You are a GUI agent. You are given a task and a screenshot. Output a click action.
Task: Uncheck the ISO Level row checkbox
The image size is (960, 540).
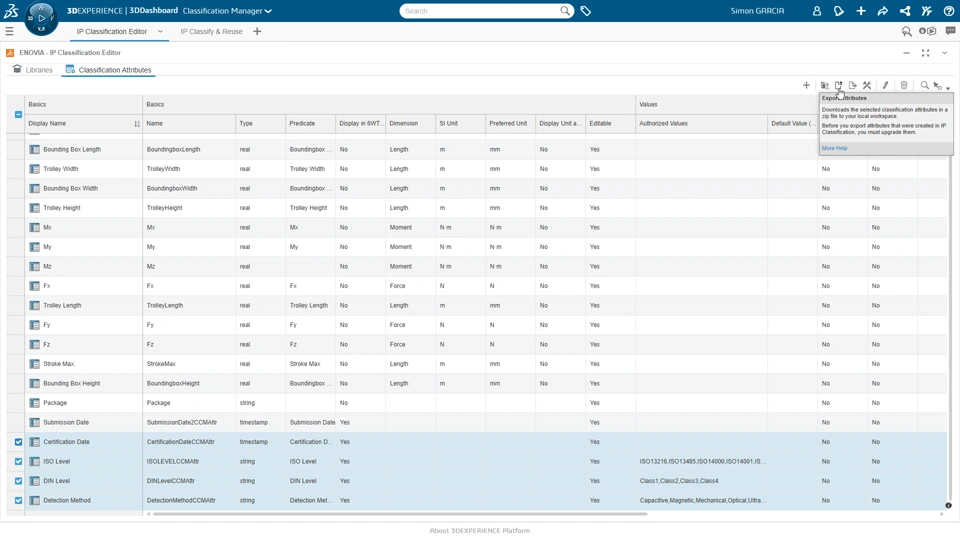[x=18, y=462]
